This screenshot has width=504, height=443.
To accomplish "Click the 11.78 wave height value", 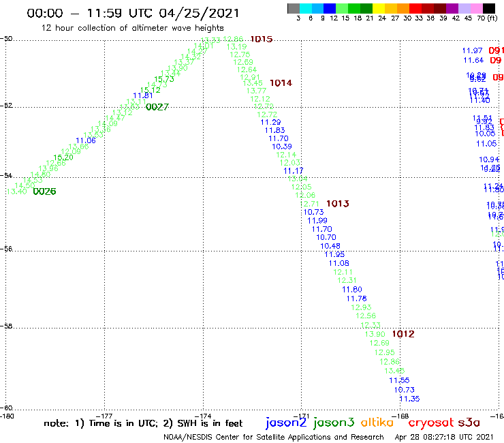I will tap(356, 299).
